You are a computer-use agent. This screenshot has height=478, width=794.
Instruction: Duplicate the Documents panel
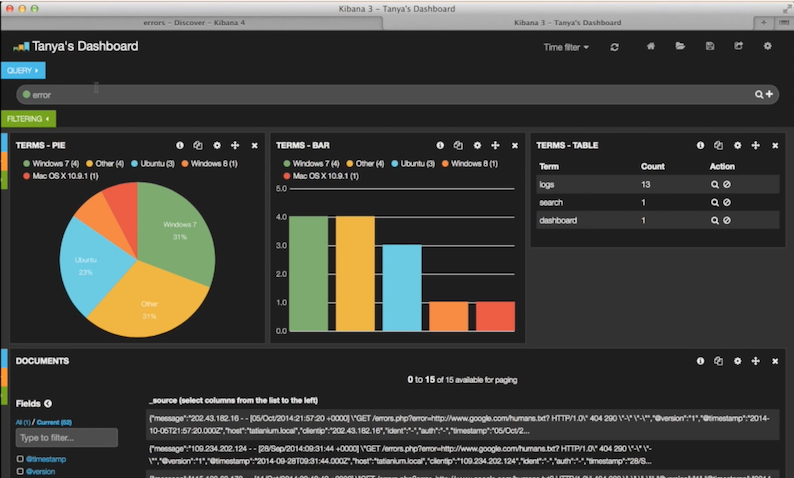(719, 361)
